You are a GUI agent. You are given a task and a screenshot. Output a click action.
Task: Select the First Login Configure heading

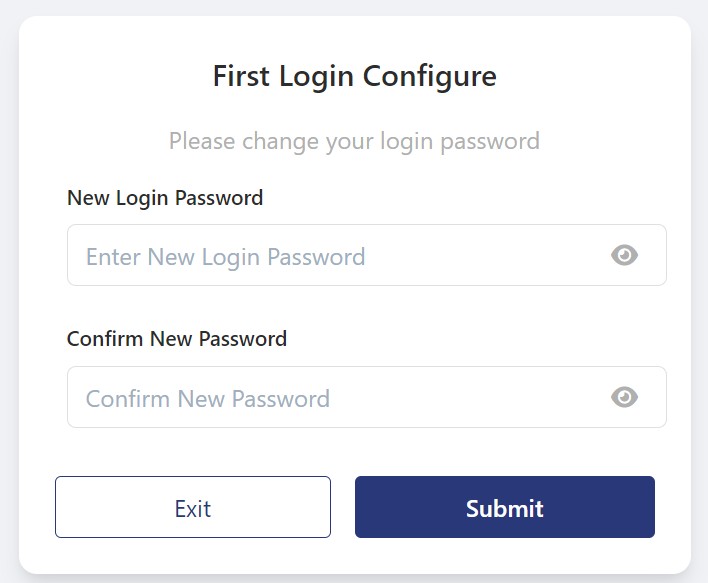pyautogui.click(x=354, y=76)
